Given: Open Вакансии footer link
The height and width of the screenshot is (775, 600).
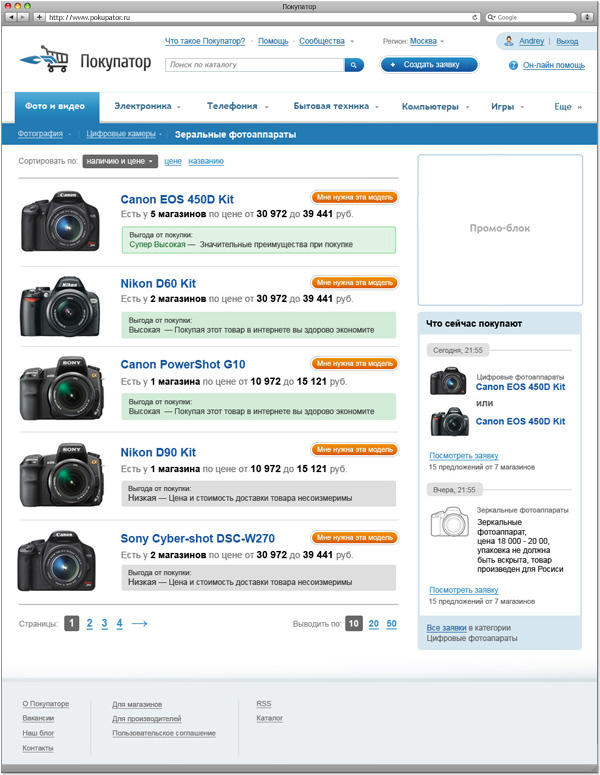Looking at the screenshot, I should pos(38,718).
